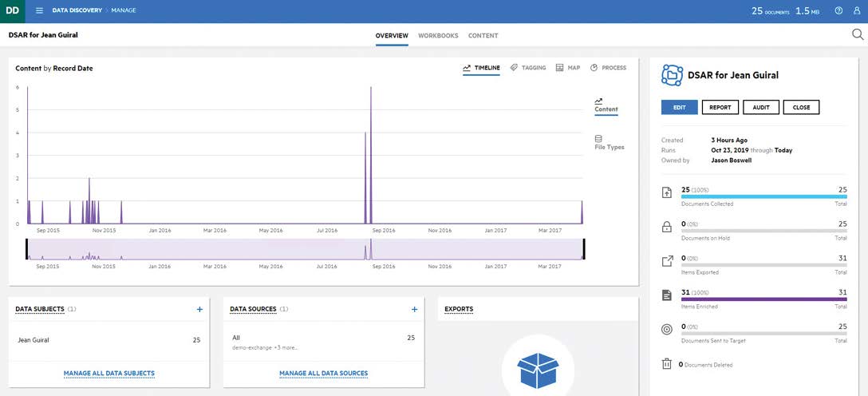Add a data source with plus icon

415,309
